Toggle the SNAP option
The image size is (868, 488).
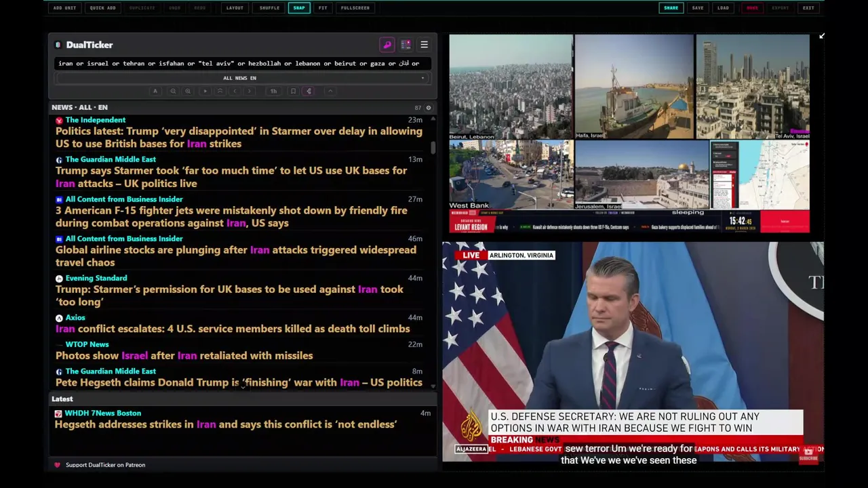click(x=299, y=8)
